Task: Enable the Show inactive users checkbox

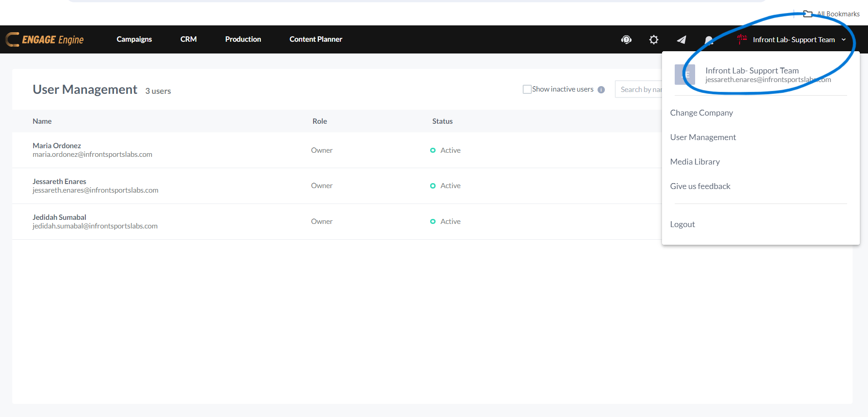Action: tap(527, 89)
